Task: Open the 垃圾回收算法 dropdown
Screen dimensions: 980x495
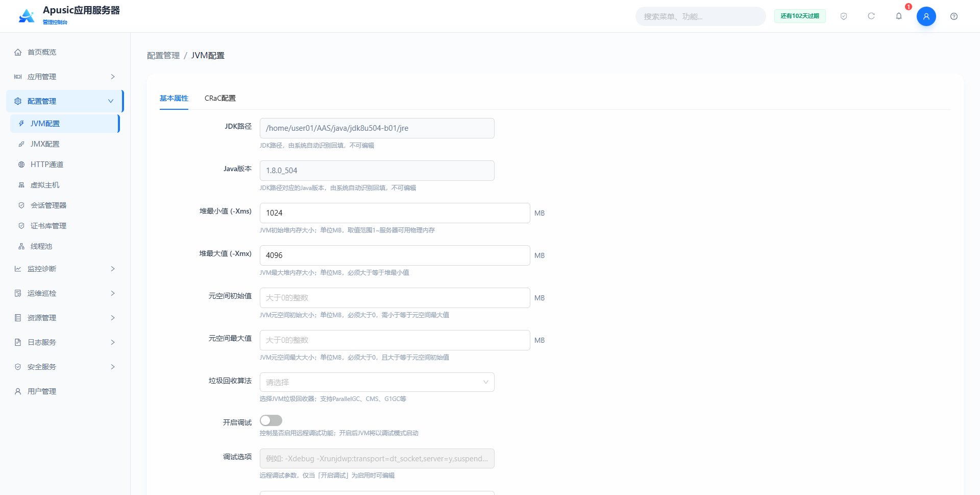Action: pos(377,382)
